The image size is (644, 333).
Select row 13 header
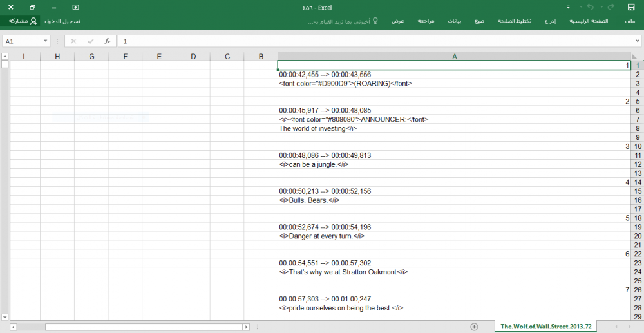point(638,173)
